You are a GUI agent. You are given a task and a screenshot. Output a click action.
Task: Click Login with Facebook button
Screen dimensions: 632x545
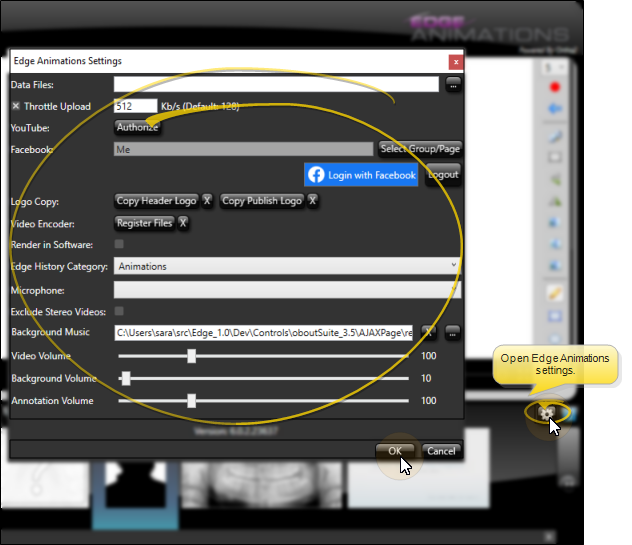pos(361,175)
